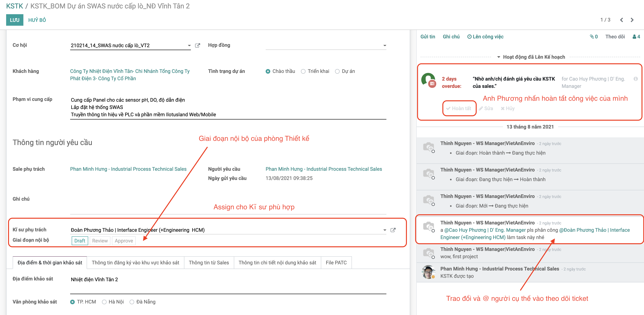
Task: Go to the previous record arrow
Action: pos(621,20)
